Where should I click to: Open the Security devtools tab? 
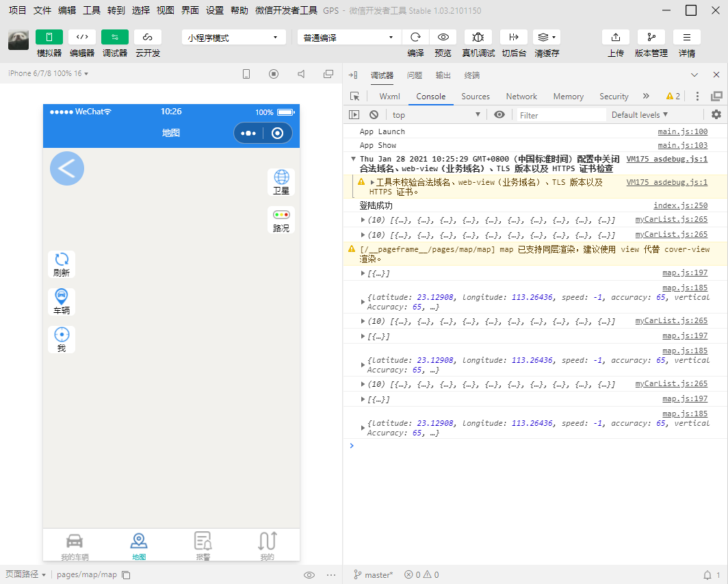click(614, 96)
